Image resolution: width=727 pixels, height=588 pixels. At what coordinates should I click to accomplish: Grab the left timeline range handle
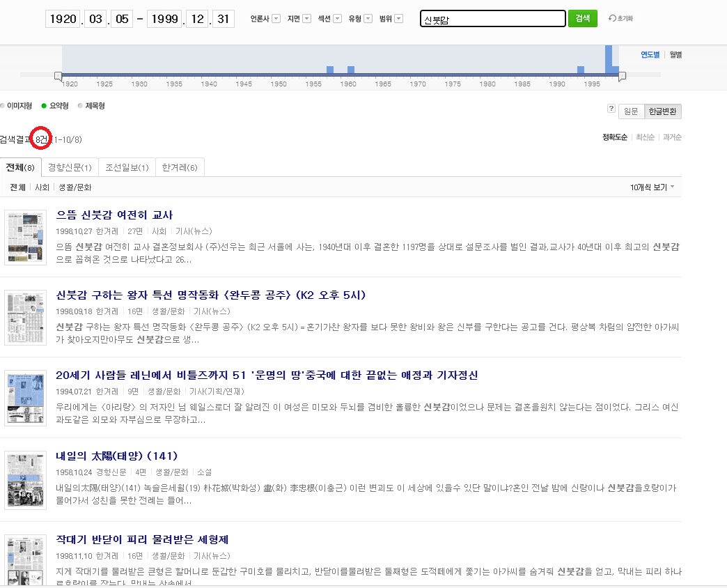pos(58,75)
